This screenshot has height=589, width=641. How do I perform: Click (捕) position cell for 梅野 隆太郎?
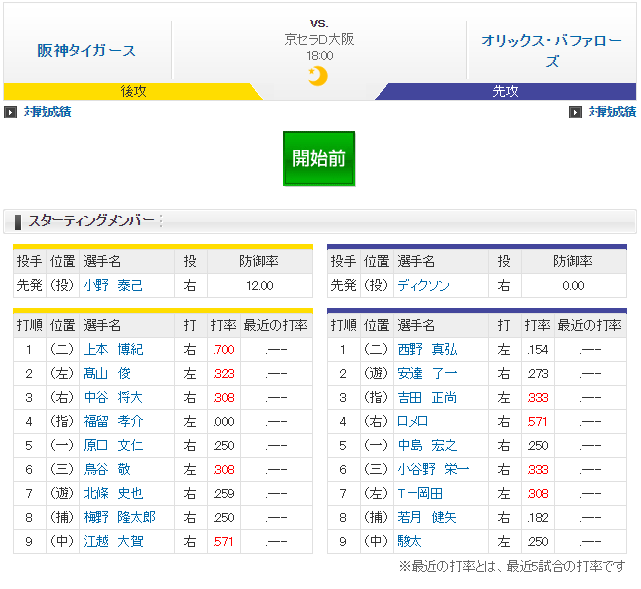(x=62, y=517)
